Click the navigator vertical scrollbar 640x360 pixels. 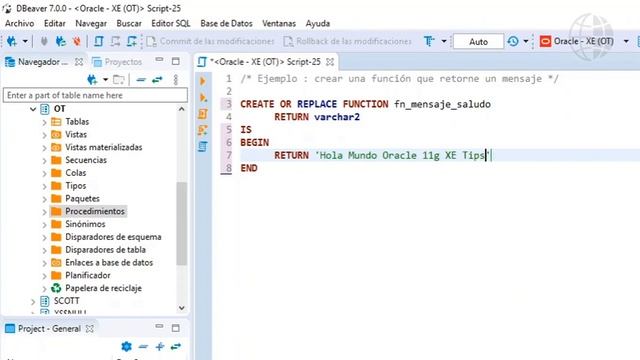(x=182, y=224)
